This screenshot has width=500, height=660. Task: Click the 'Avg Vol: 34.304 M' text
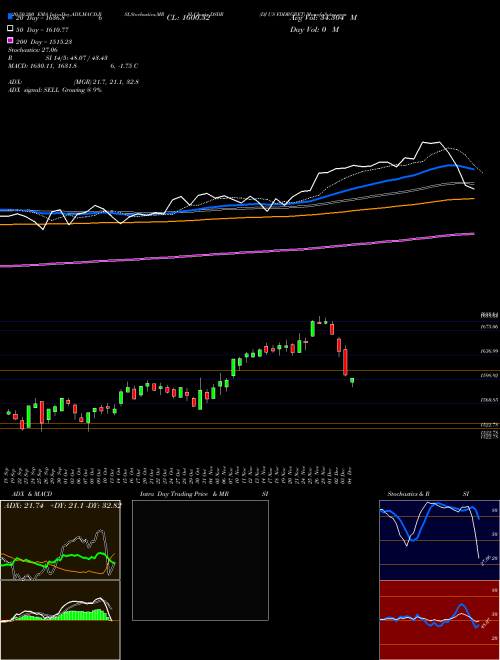(x=324, y=18)
